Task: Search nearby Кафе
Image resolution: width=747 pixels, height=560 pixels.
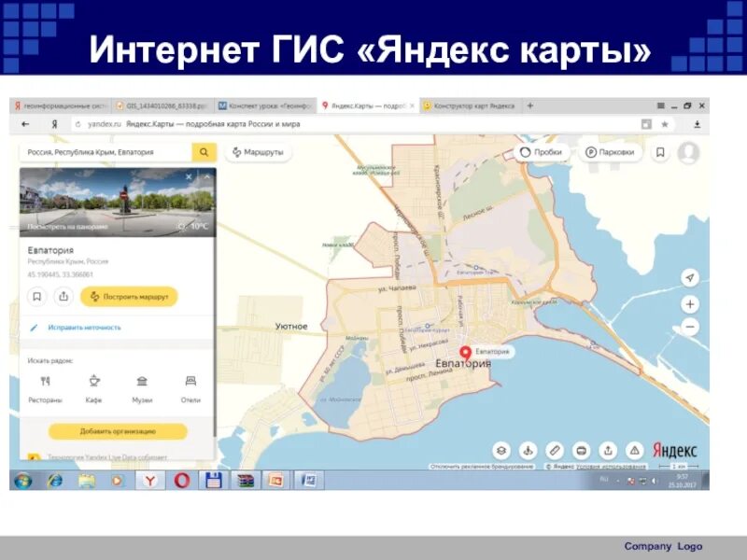Action: click(94, 389)
